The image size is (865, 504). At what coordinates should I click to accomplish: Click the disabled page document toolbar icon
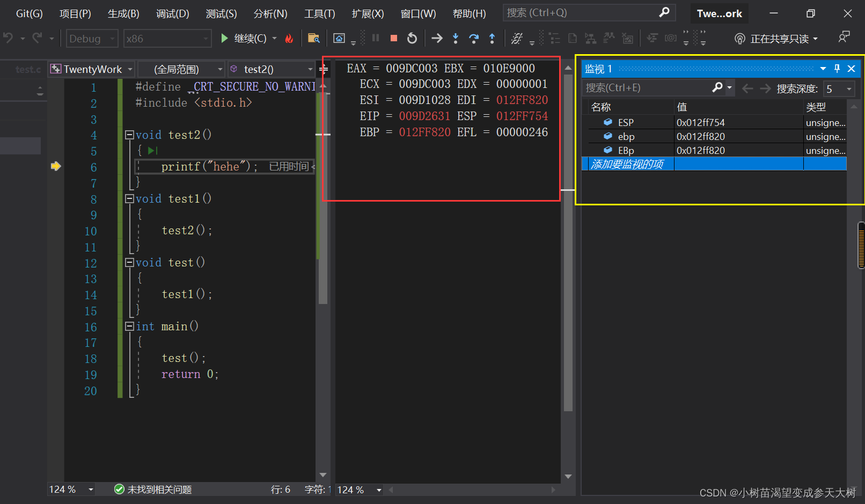[572, 38]
